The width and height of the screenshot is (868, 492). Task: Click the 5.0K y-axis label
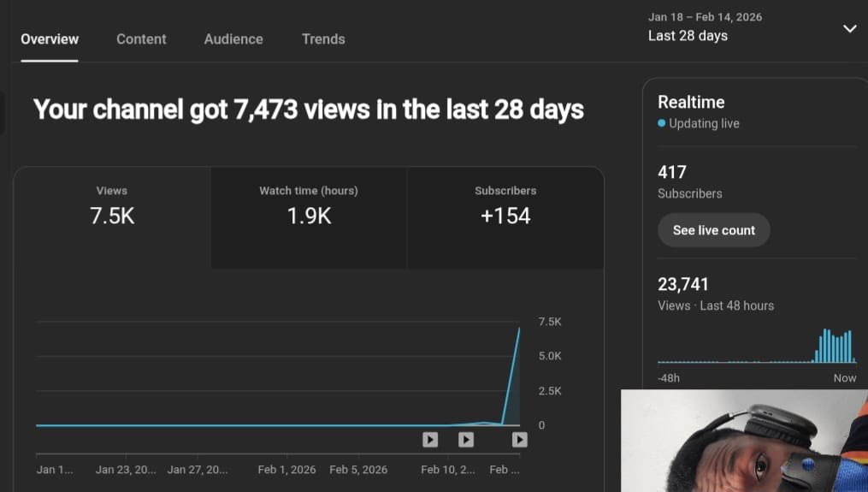(550, 356)
